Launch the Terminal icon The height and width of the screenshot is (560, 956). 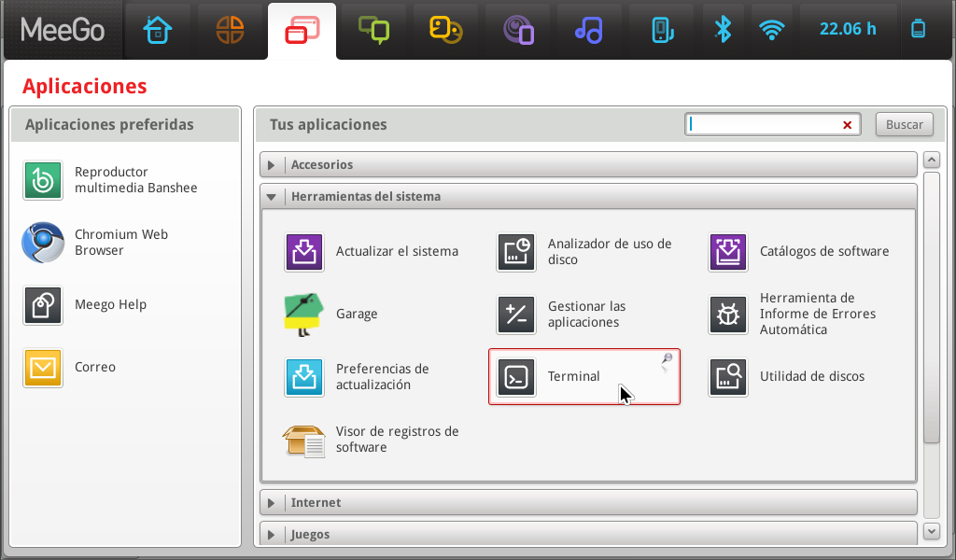(x=516, y=377)
